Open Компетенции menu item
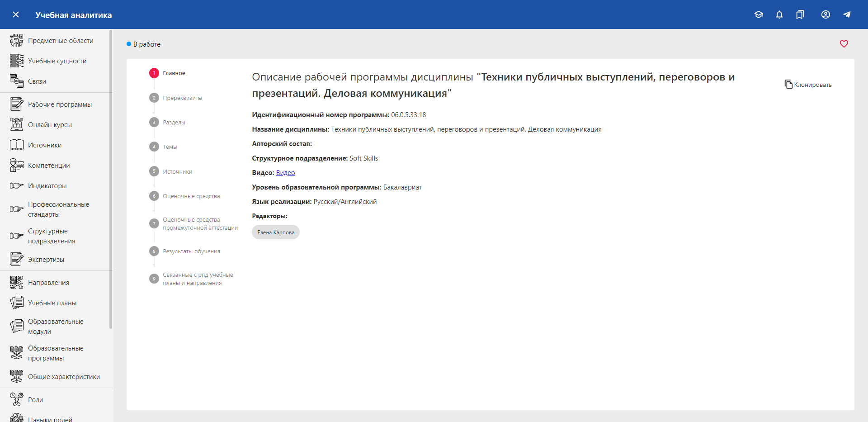The image size is (868, 422). click(57, 165)
